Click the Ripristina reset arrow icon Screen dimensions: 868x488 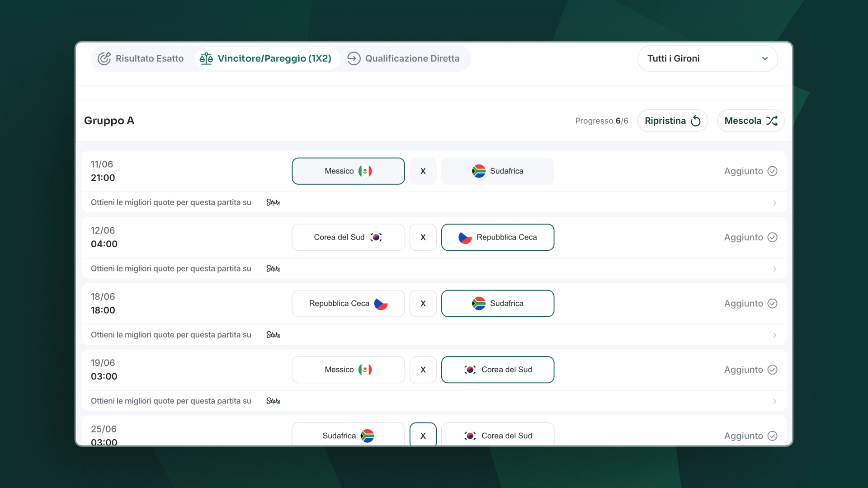coord(696,121)
